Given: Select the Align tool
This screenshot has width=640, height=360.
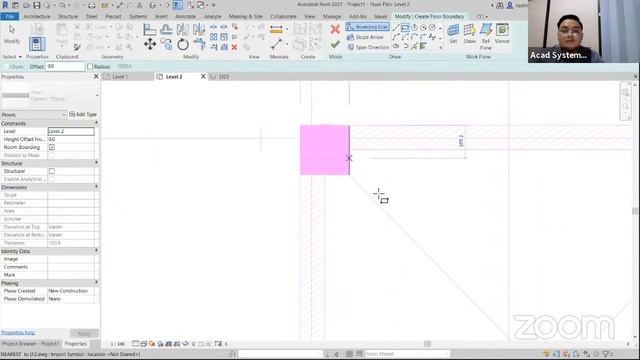Looking at the screenshot, I should 150,29.
